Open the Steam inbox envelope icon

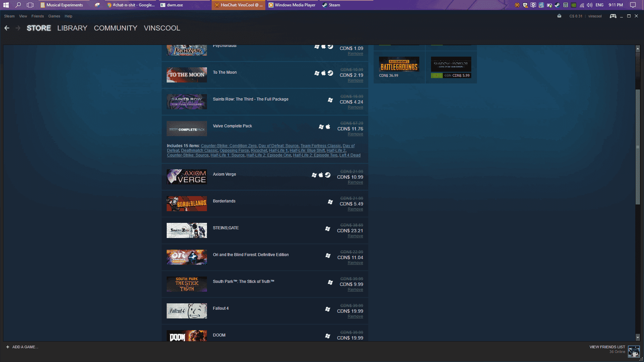click(x=559, y=16)
